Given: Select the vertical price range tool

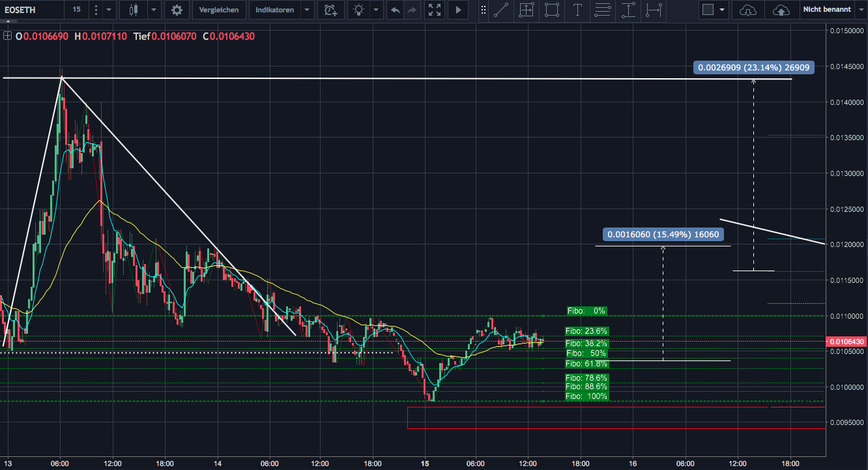Looking at the screenshot, I should point(628,10).
